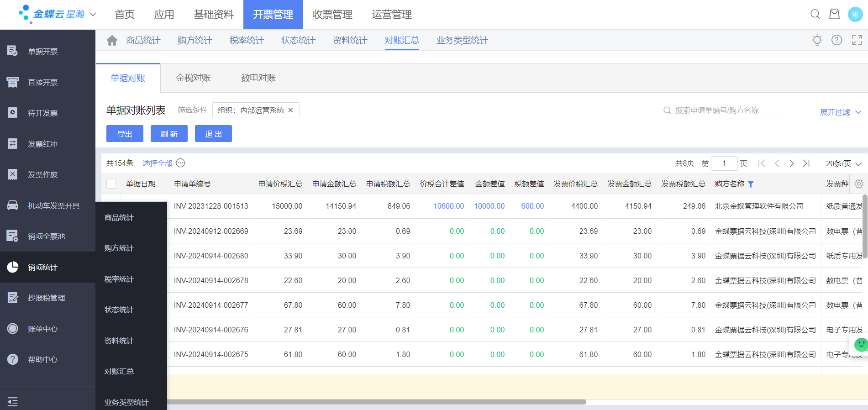The width and height of the screenshot is (868, 410).
Task: Open 业务类型统计 page tab
Action: pos(462,40)
